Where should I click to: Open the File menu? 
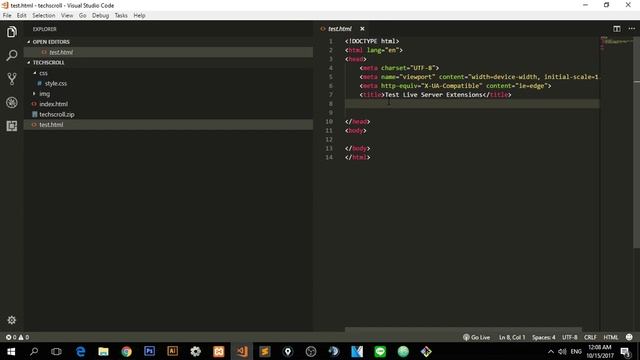(x=7, y=16)
